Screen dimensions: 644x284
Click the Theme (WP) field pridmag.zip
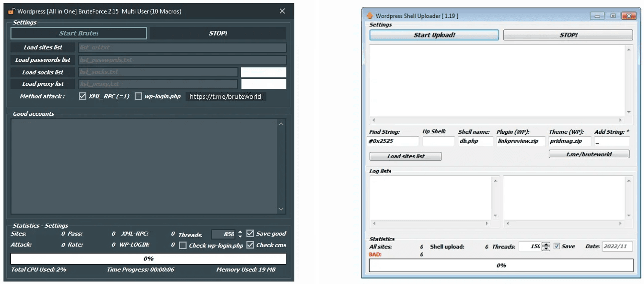(570, 141)
